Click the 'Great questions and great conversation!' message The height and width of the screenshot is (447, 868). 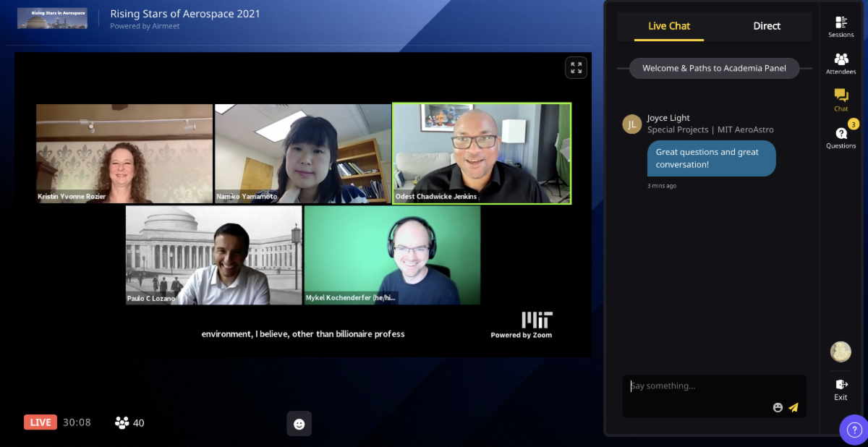[712, 158]
